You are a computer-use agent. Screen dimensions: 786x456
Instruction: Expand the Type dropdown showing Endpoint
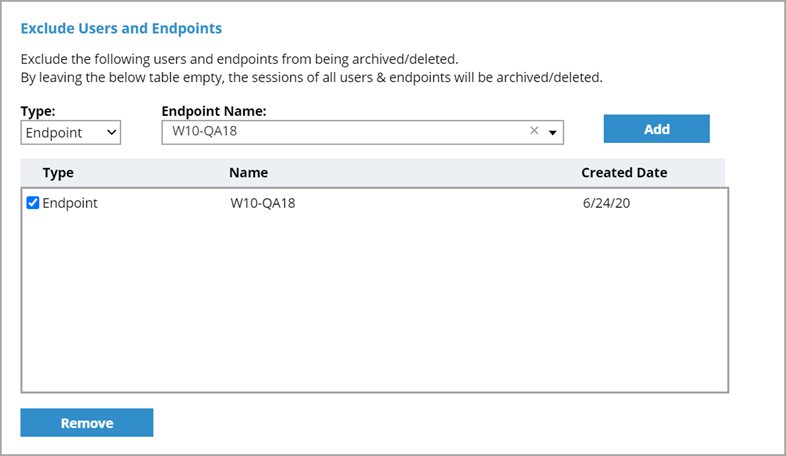tap(70, 132)
